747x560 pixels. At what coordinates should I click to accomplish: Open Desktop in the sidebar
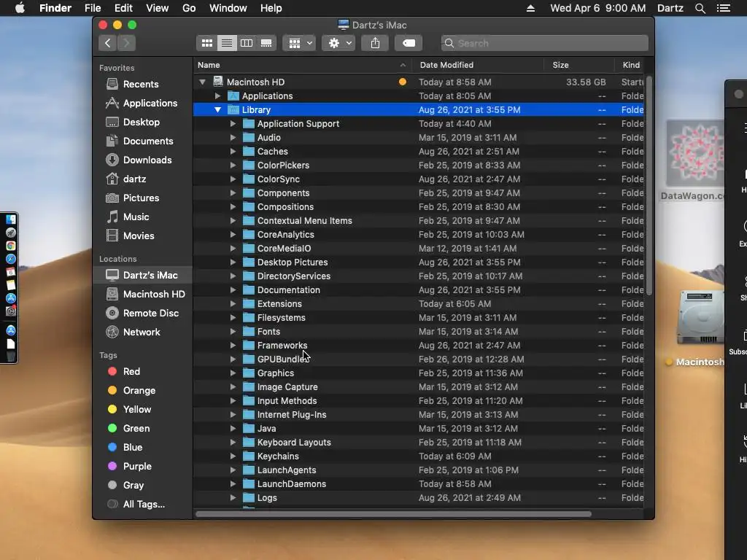point(142,122)
